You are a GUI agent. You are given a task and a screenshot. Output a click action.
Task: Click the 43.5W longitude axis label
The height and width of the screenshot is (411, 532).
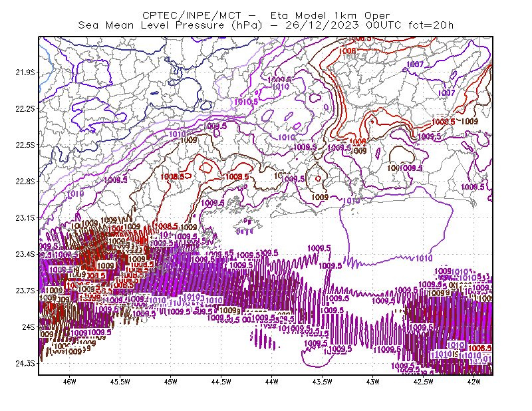click(323, 382)
